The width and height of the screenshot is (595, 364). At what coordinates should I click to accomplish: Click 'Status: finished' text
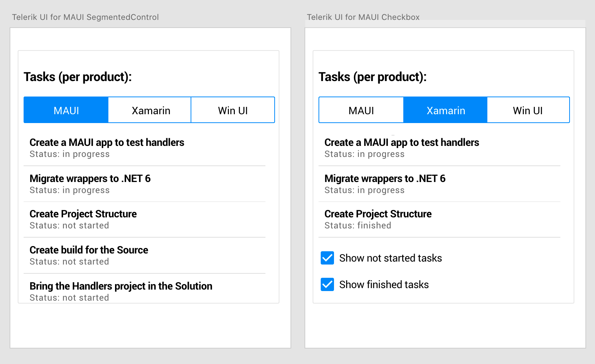358,225
